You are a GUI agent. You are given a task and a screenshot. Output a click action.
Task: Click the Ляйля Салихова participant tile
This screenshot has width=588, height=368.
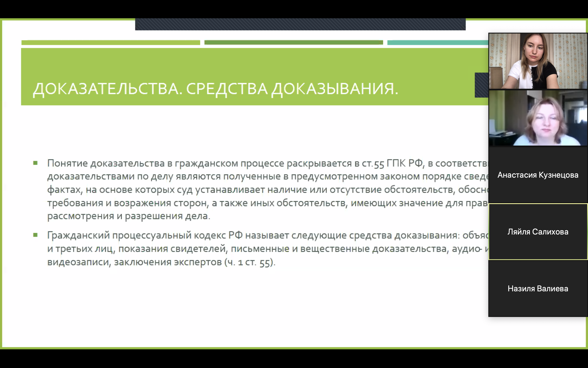point(538,232)
